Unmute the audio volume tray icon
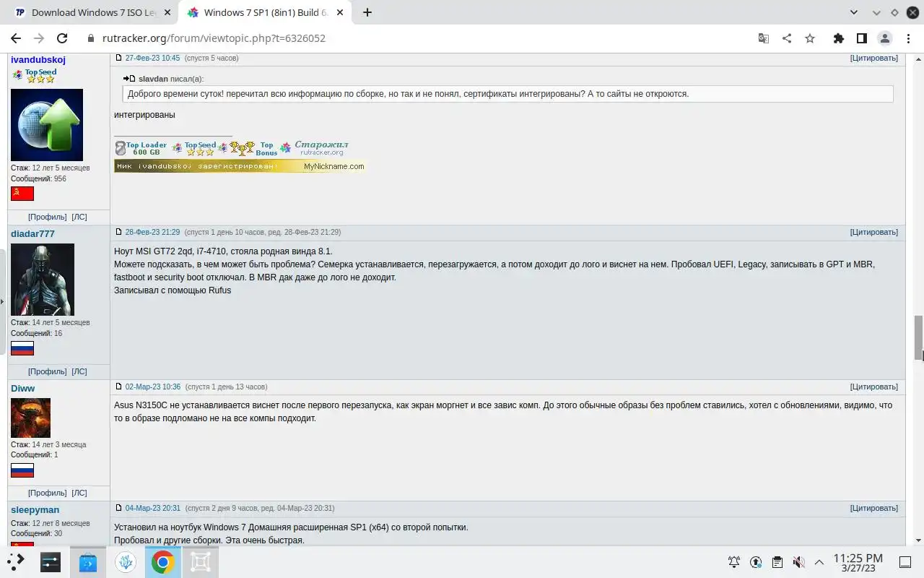The width and height of the screenshot is (924, 578). [798, 561]
